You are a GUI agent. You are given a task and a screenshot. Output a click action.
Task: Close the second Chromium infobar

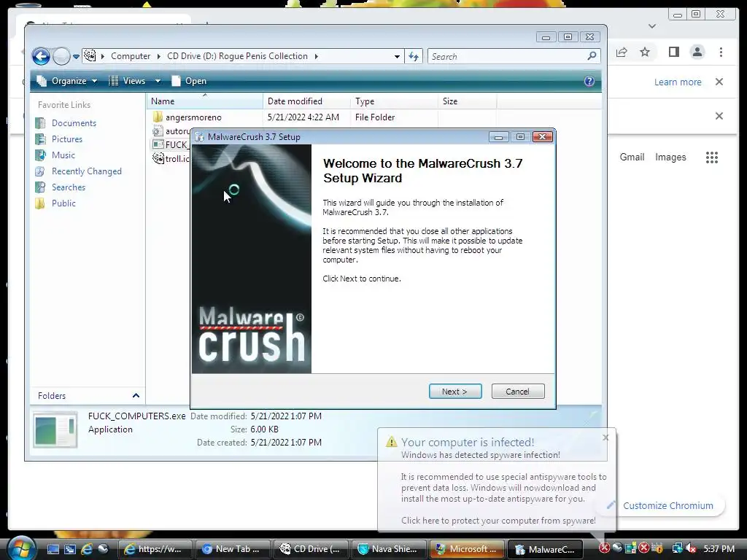(719, 116)
